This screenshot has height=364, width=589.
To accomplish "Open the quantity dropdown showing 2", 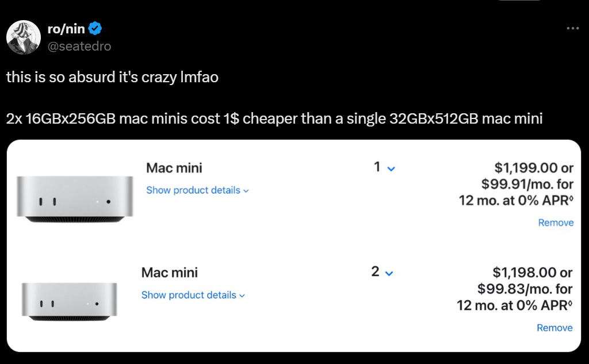I will (382, 272).
